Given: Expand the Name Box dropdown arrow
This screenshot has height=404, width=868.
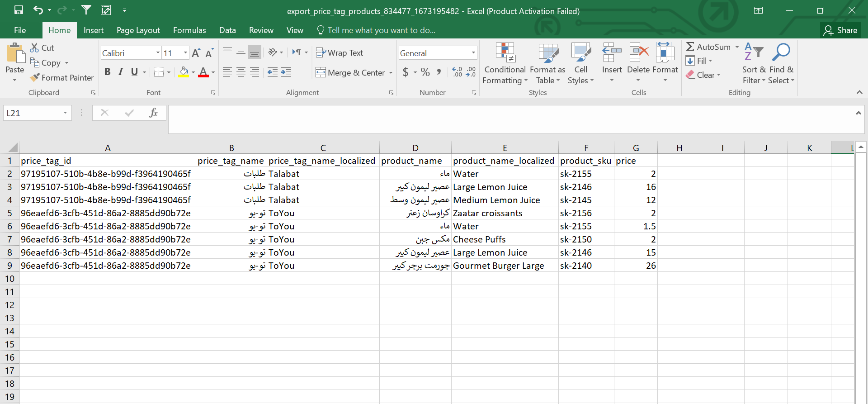Looking at the screenshot, I should (65, 113).
